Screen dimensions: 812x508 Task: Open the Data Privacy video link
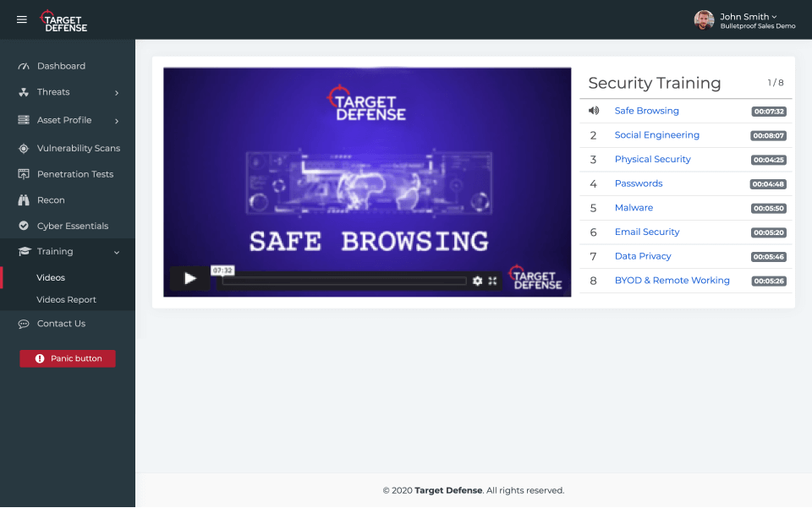(x=643, y=256)
